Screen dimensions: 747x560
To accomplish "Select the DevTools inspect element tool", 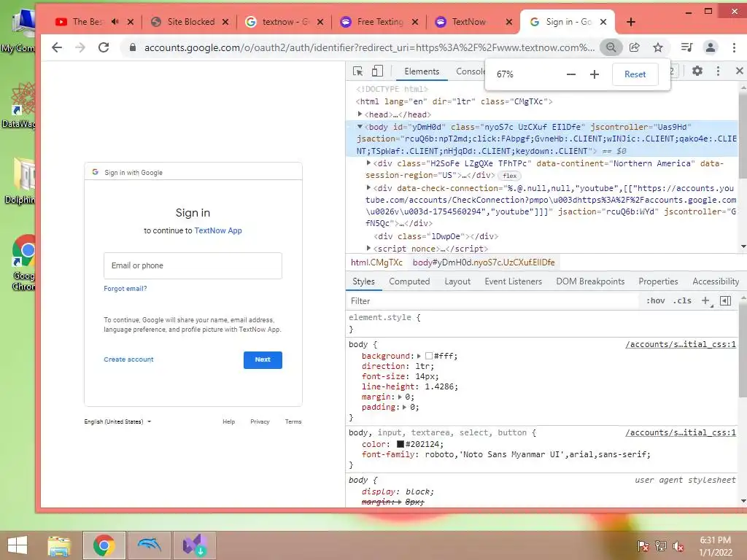I will click(x=357, y=71).
